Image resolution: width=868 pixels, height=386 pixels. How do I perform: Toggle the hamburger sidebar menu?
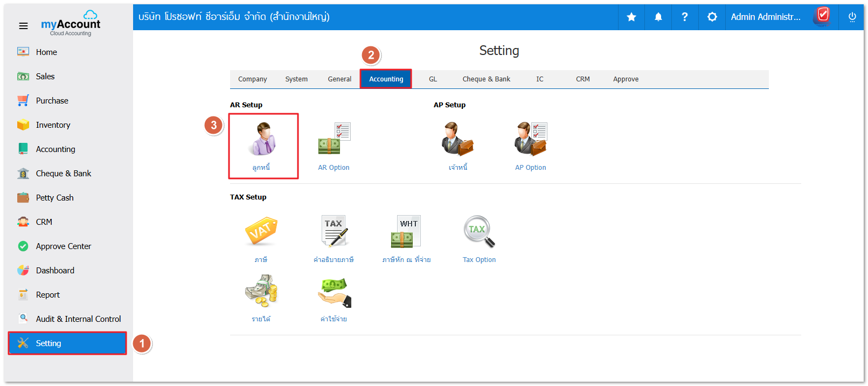pos(23,26)
